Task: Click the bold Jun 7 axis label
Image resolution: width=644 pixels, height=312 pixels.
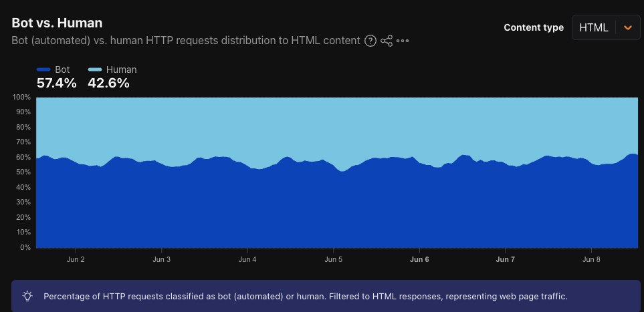Action: coord(505,259)
